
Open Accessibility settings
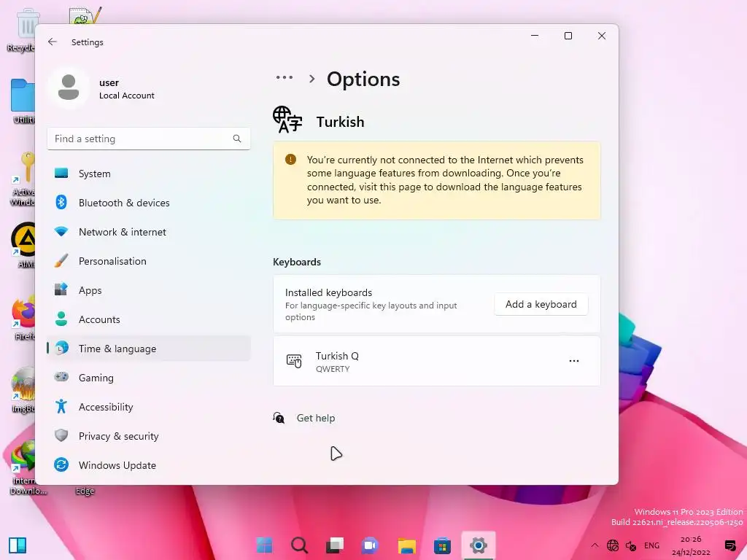pyautogui.click(x=149, y=407)
